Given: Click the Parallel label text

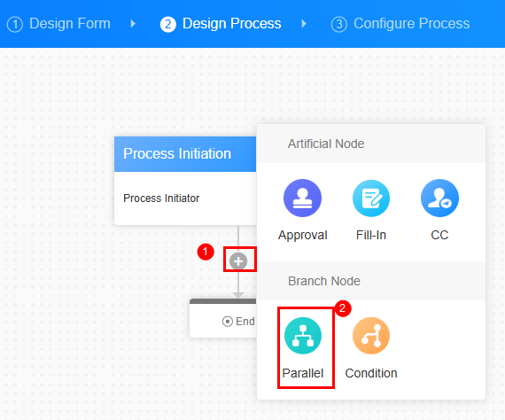Looking at the screenshot, I should pos(303,373).
